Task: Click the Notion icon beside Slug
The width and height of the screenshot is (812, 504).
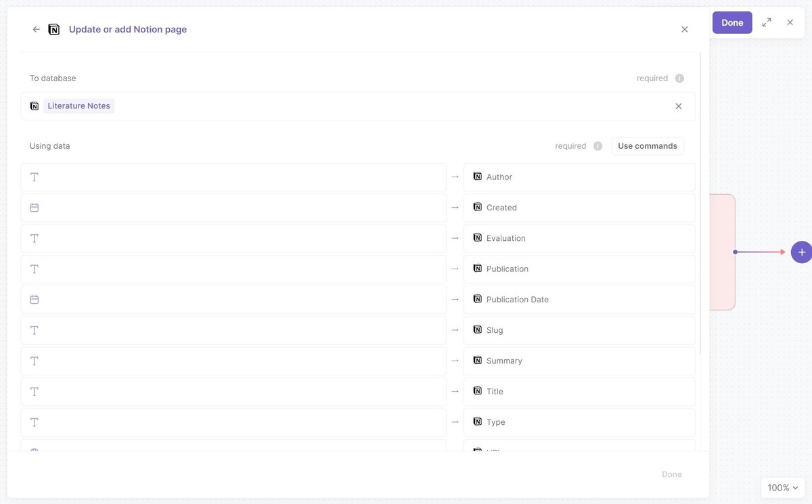Action: (478, 330)
